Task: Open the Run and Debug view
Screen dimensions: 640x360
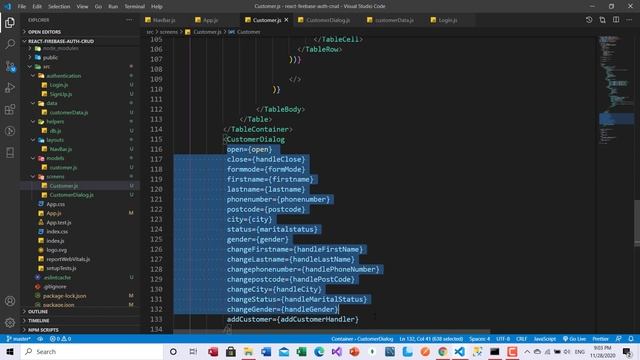Action: [x=10, y=88]
